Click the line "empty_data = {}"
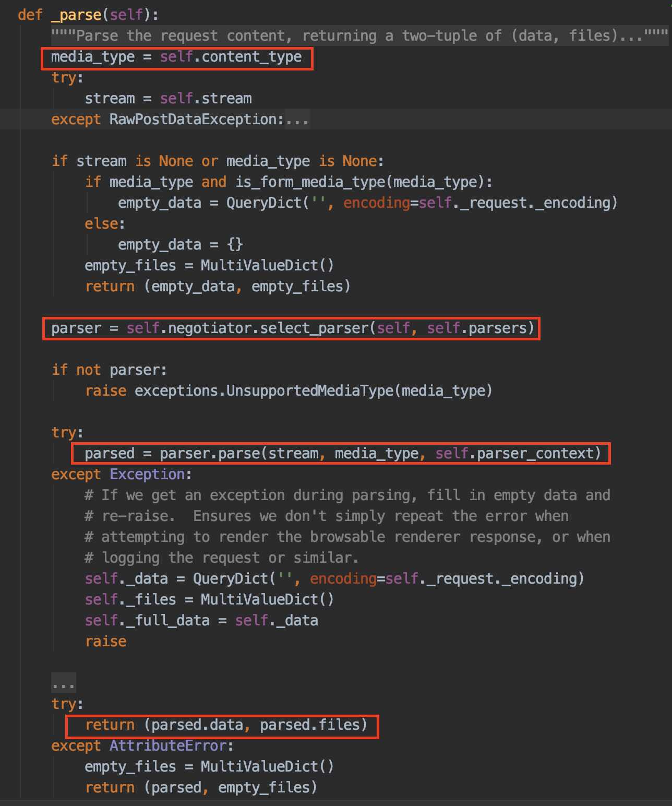Screen dimensions: 672x806 181,245
